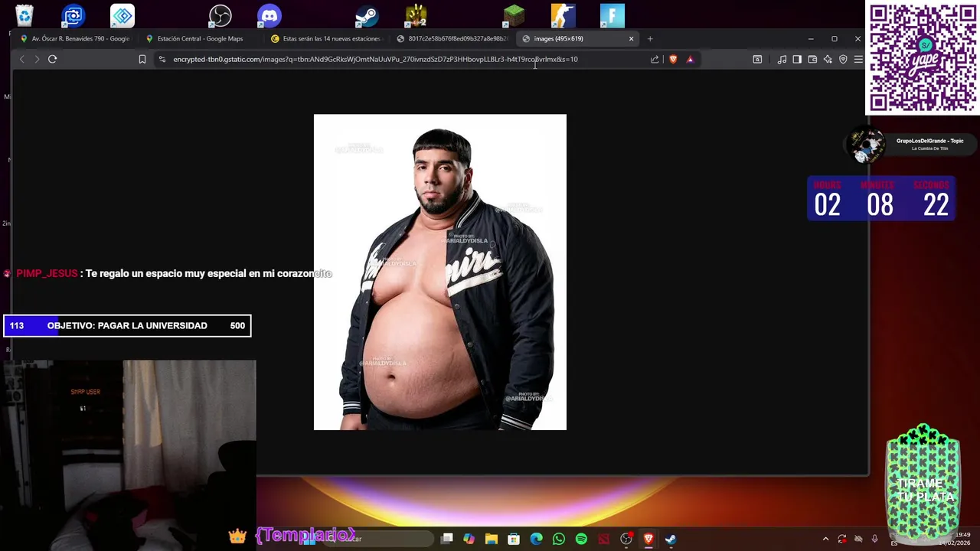Open the microphone tray icon
980x551 pixels.
tap(874, 539)
